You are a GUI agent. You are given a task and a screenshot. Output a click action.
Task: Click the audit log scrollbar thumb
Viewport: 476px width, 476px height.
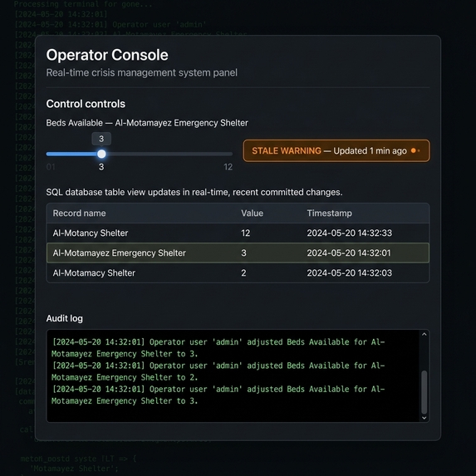424,392
